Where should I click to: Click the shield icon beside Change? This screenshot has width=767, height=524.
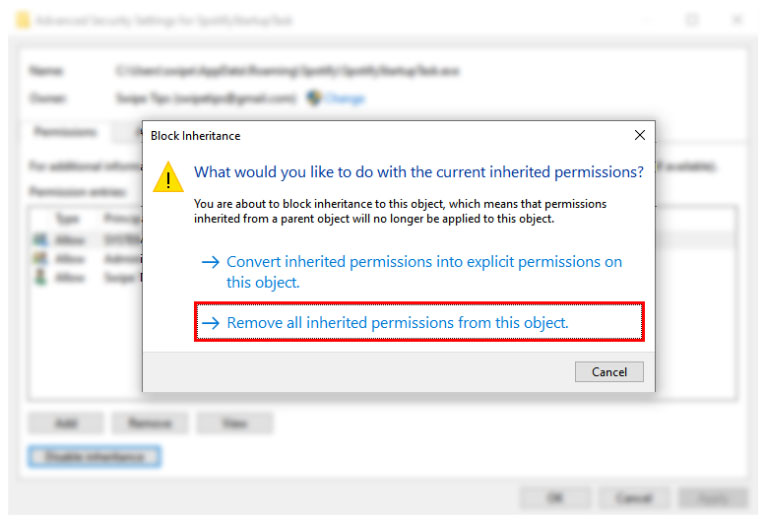point(314,98)
